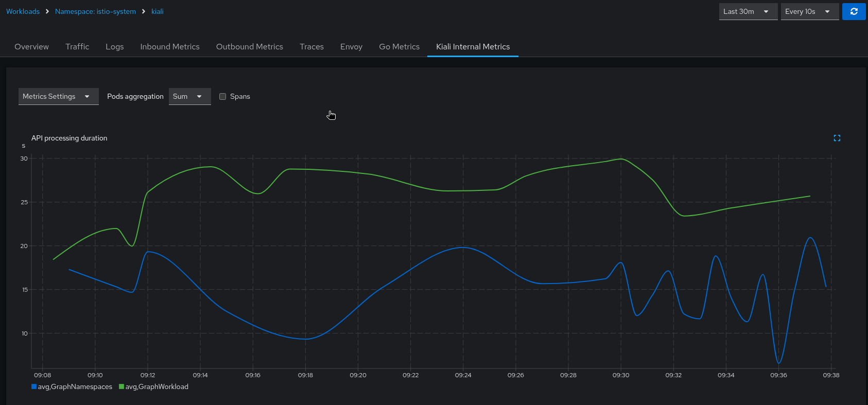Open the Logs tab
This screenshot has width=868, height=405.
[x=114, y=46]
